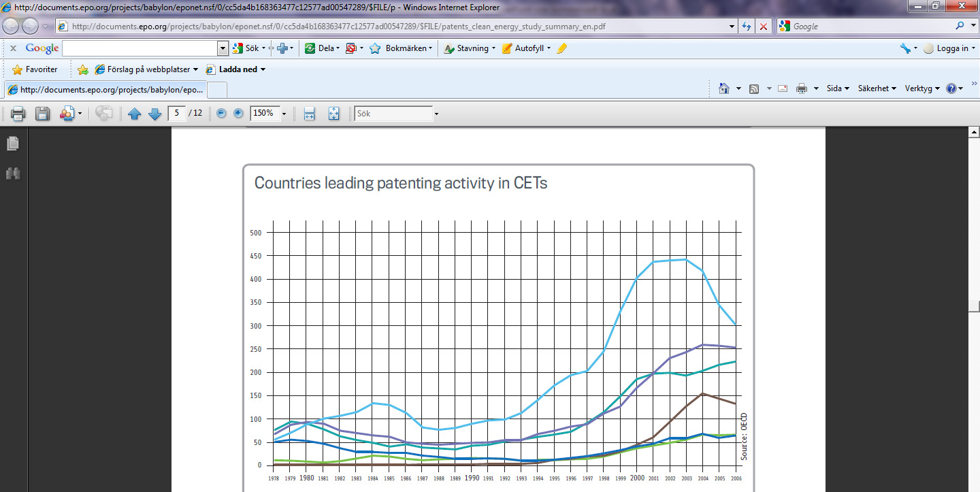The width and height of the screenshot is (980, 492).
Task: Open the PDF Sök find options arrow
Action: (436, 114)
